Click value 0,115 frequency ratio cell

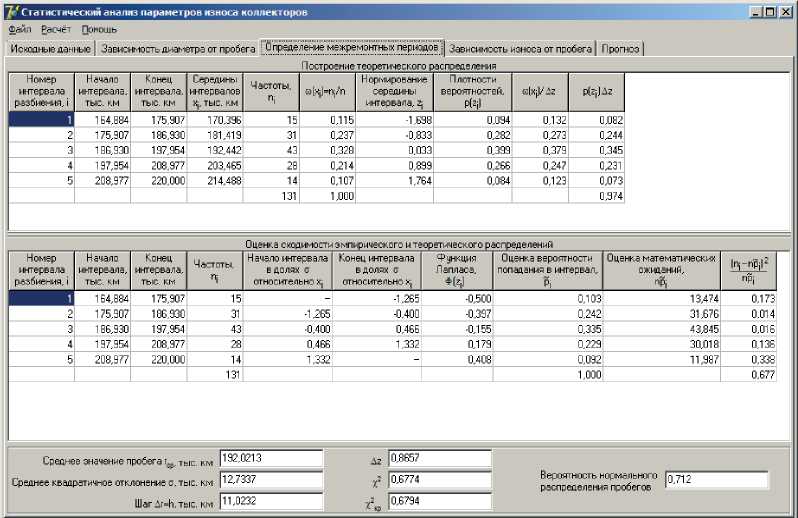coord(327,120)
